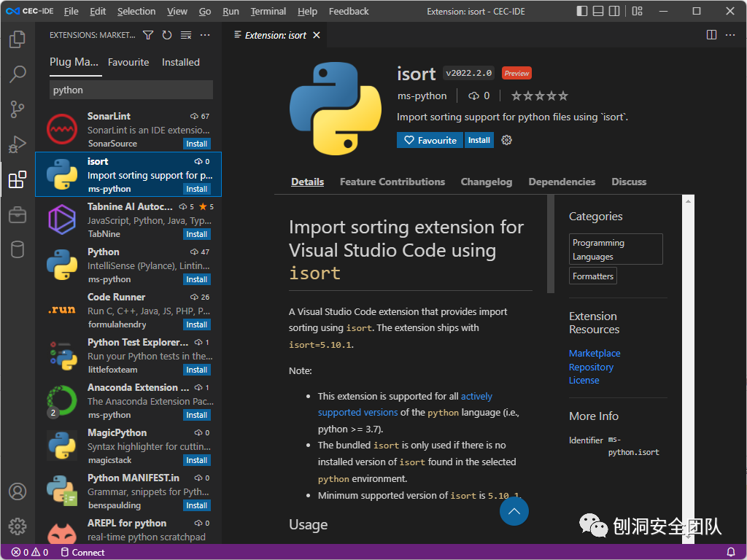Switch to the Discuss tab
The image size is (747, 560).
pyautogui.click(x=629, y=182)
